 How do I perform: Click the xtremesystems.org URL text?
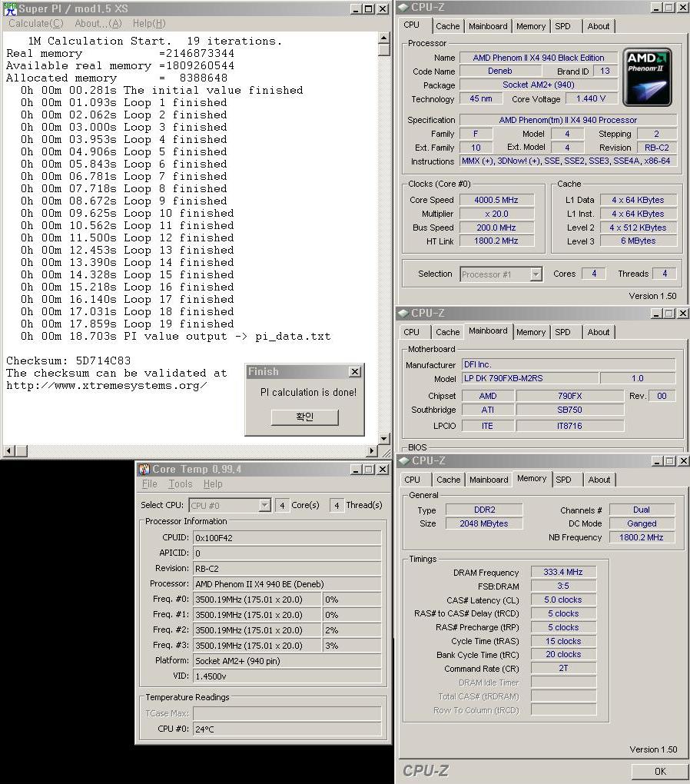107,386
